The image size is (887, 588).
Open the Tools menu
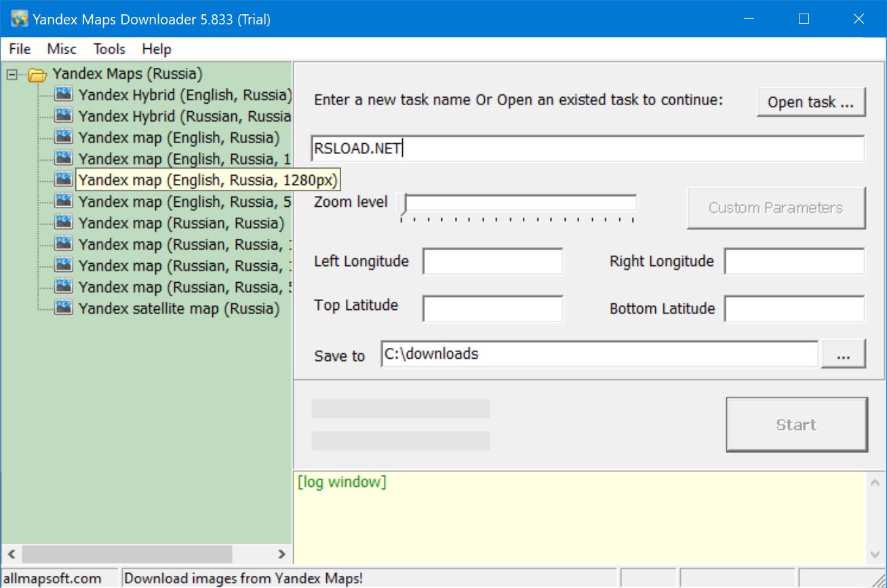[x=109, y=49]
